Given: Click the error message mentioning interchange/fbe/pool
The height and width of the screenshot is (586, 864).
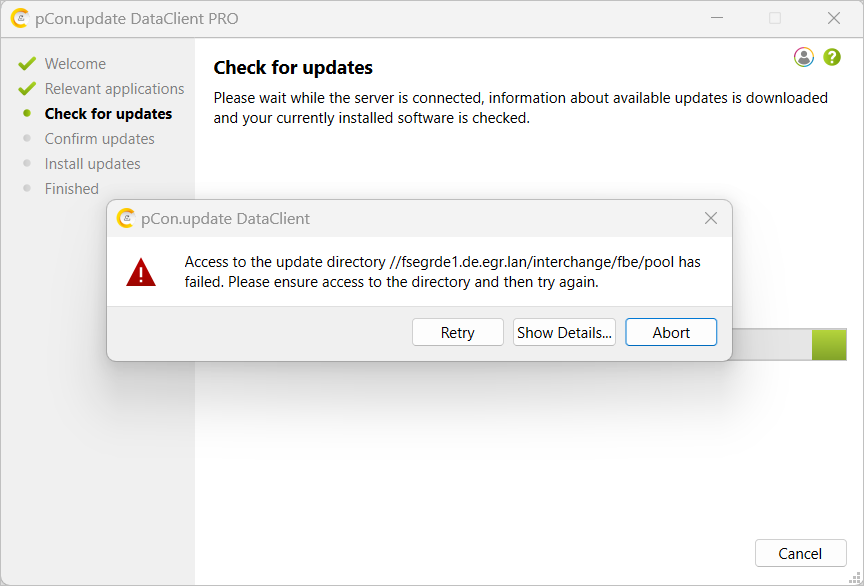Looking at the screenshot, I should tap(442, 272).
